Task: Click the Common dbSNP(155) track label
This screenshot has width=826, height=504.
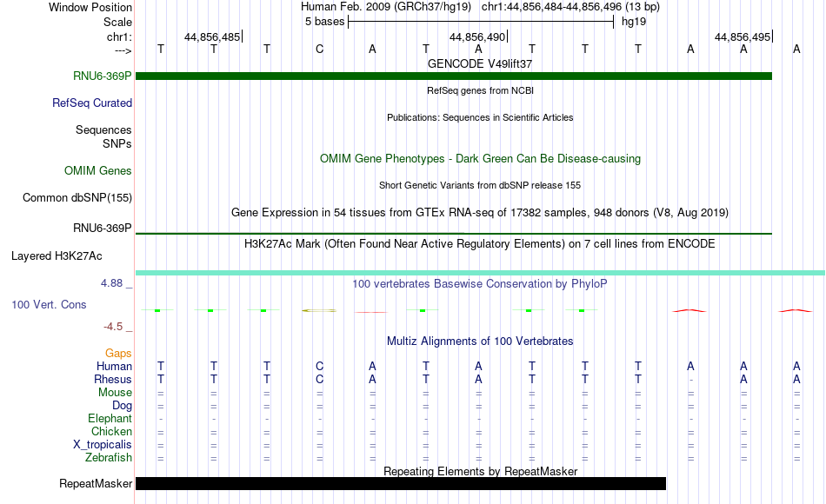Action: 77,197
